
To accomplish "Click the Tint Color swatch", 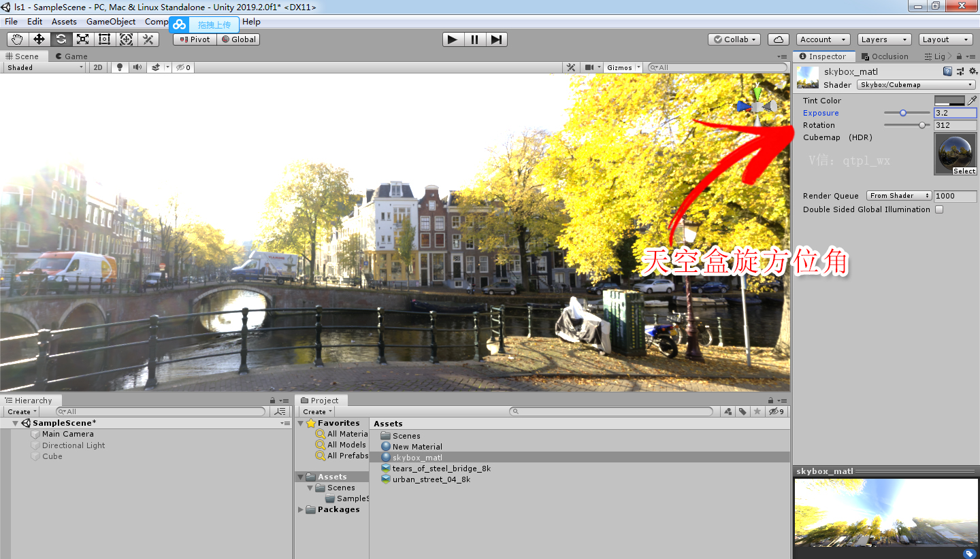I will click(950, 101).
